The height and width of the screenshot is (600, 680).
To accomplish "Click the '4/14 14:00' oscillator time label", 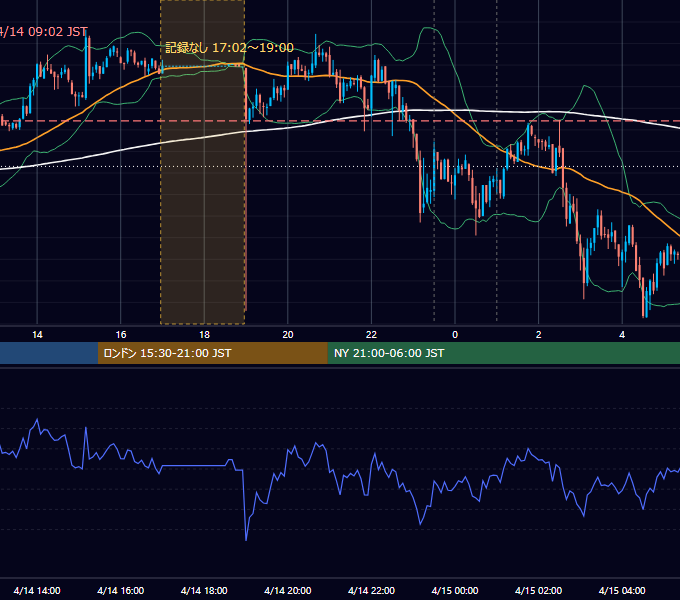I will (37, 591).
